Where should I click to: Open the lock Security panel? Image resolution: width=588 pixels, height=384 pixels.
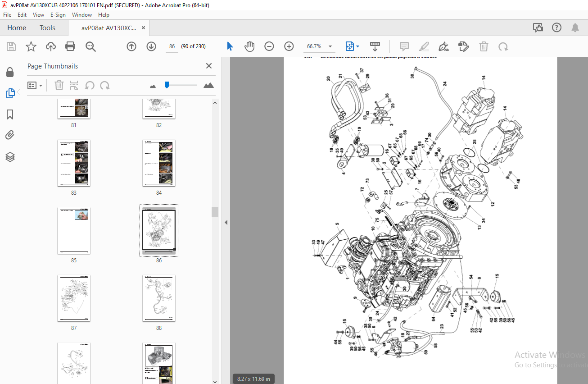pyautogui.click(x=10, y=72)
